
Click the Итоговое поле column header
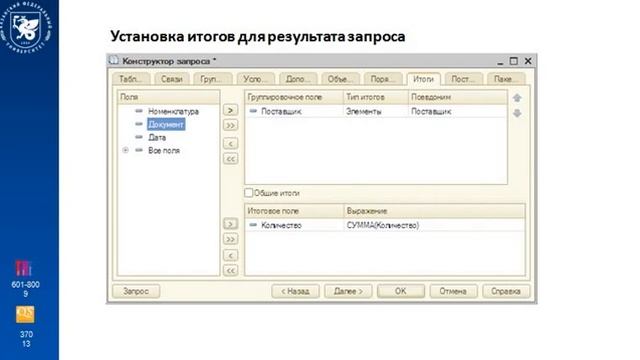click(x=294, y=211)
